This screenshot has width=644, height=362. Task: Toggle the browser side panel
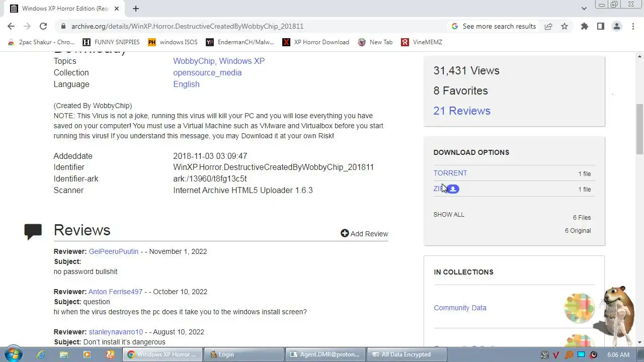(x=600, y=26)
